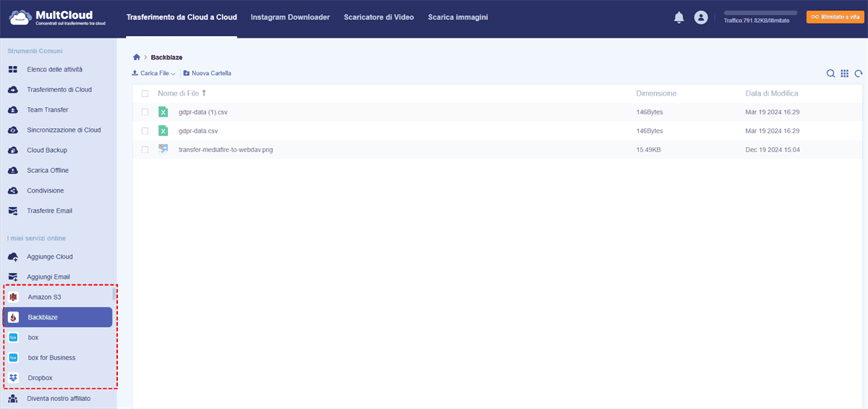Image resolution: width=868 pixels, height=409 pixels.
Task: Click the Backblaze flame icon
Action: 13,317
